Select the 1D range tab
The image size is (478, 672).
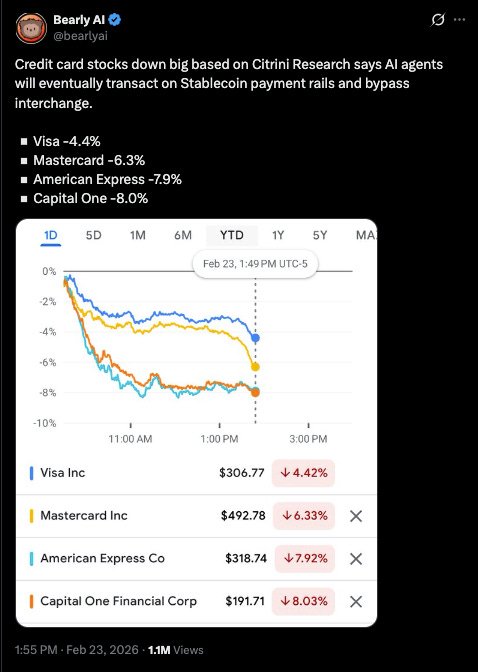(51, 235)
